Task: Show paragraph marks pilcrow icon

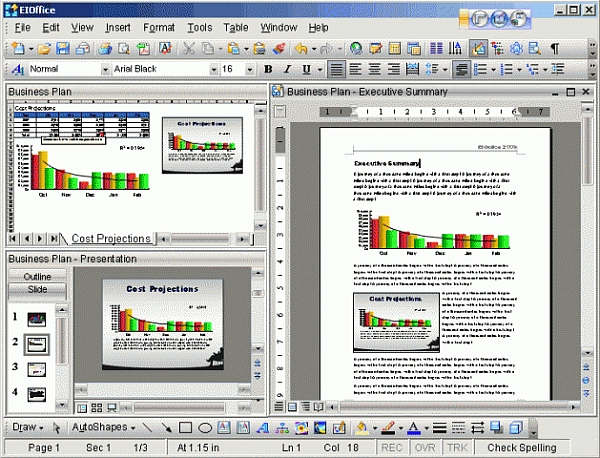Action: click(x=554, y=49)
